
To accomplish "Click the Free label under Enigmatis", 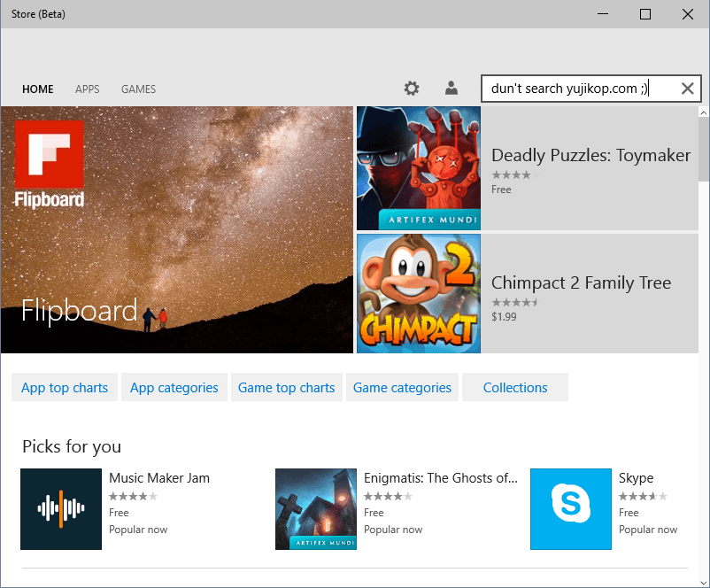I will 374,513.
